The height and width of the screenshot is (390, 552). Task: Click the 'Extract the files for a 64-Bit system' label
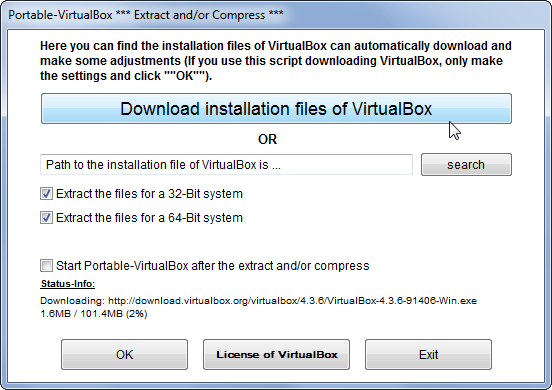click(x=149, y=218)
